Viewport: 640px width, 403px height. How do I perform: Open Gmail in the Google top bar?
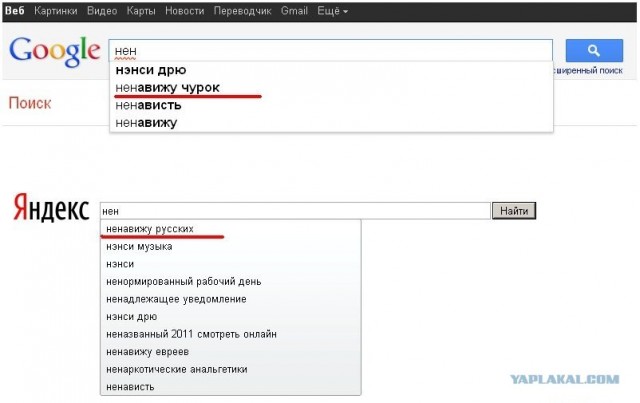coord(294,11)
